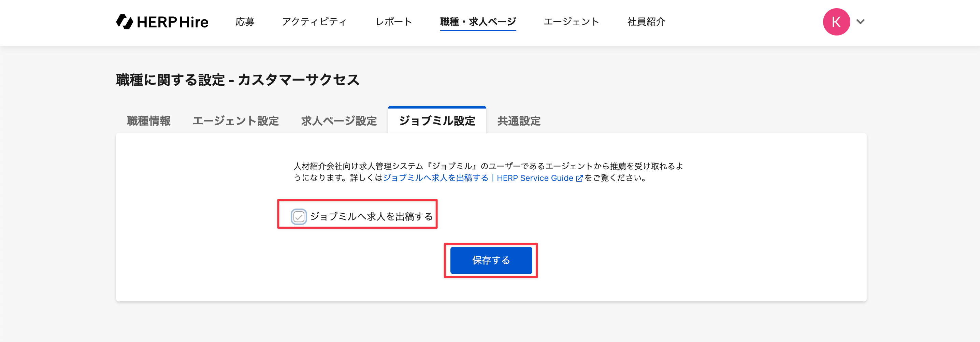Select 職種・求人ページ in top navigation
Image resolution: width=980 pixels, height=342 pixels.
(478, 22)
